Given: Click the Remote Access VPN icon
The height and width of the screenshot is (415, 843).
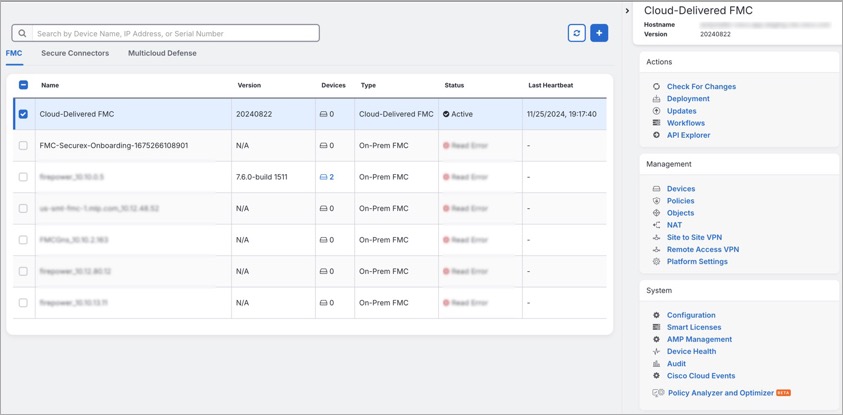Looking at the screenshot, I should click(656, 249).
